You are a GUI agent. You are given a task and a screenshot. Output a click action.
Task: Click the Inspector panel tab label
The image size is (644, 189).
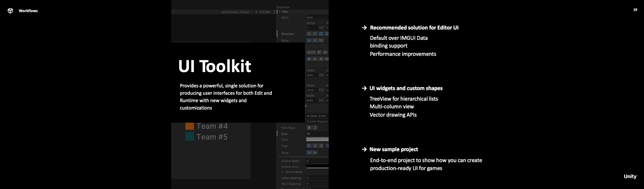(283, 7)
